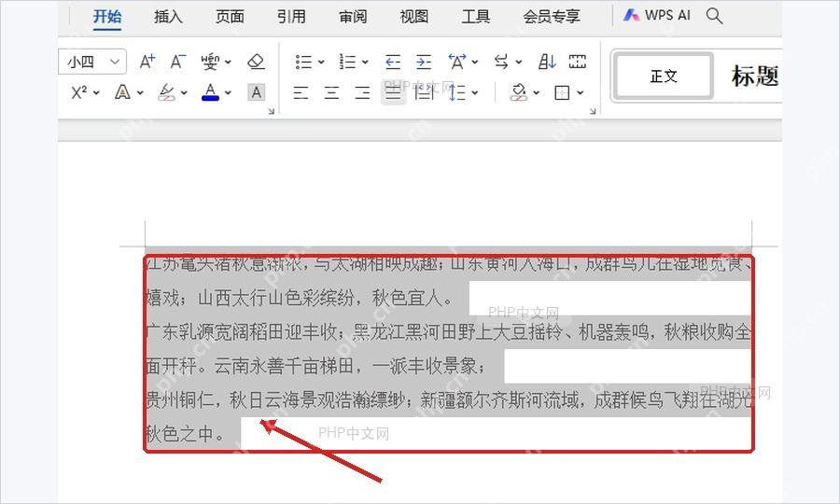
Task: Expand text direction dropdown arrow
Action: [519, 63]
